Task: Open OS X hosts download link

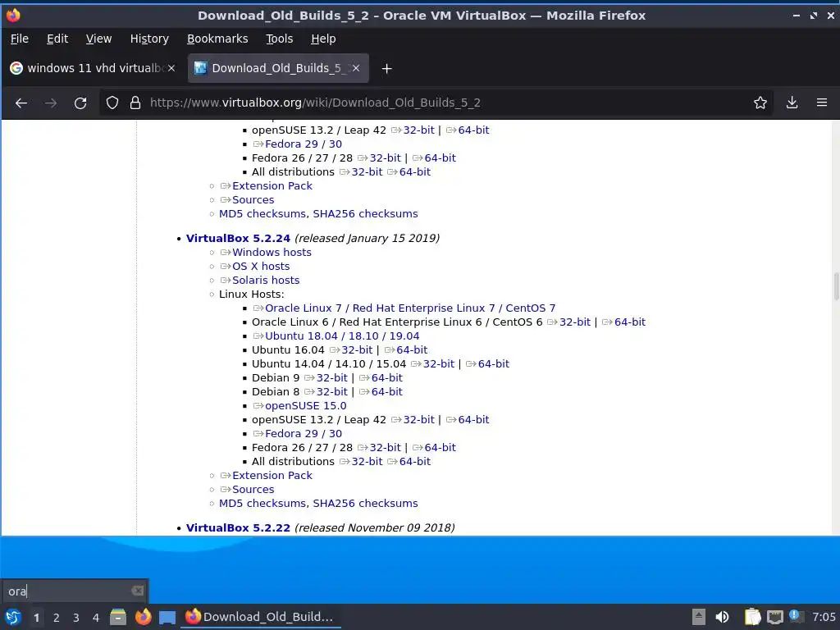Action: click(261, 267)
